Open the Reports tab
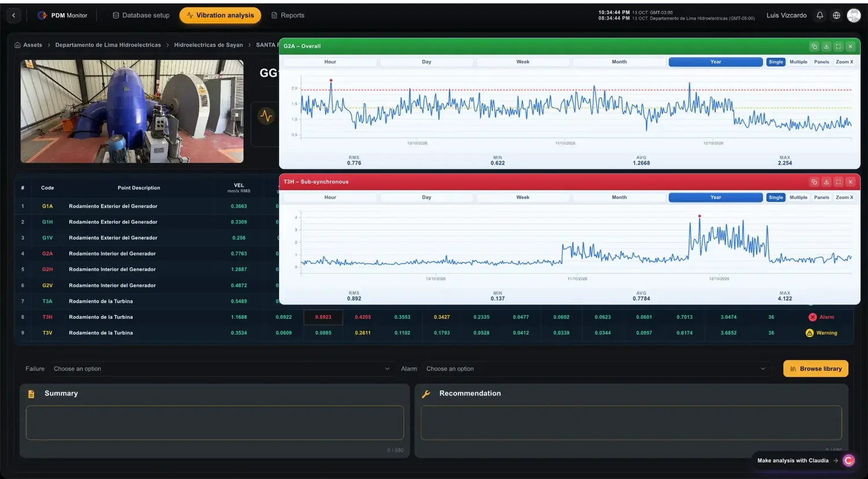 pyautogui.click(x=288, y=16)
